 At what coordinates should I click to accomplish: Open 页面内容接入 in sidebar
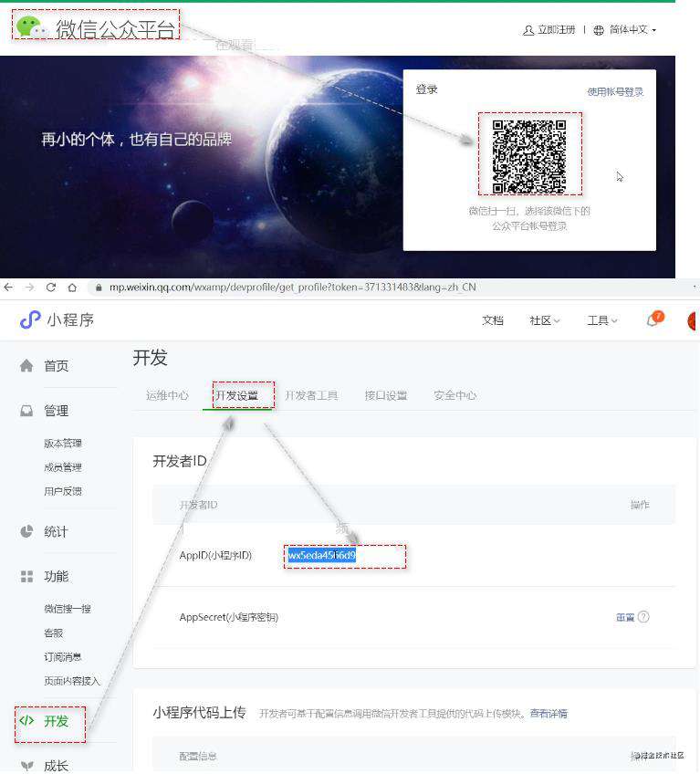click(x=72, y=681)
